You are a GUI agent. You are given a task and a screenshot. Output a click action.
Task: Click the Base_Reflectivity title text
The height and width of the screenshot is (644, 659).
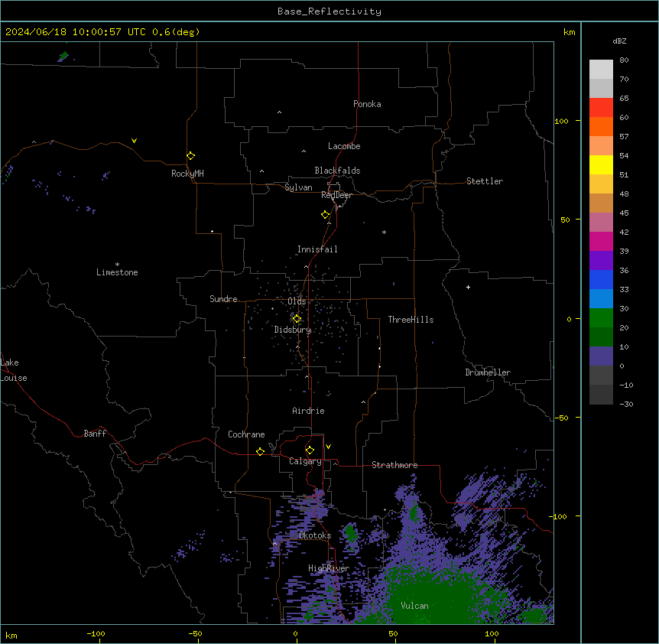[329, 11]
